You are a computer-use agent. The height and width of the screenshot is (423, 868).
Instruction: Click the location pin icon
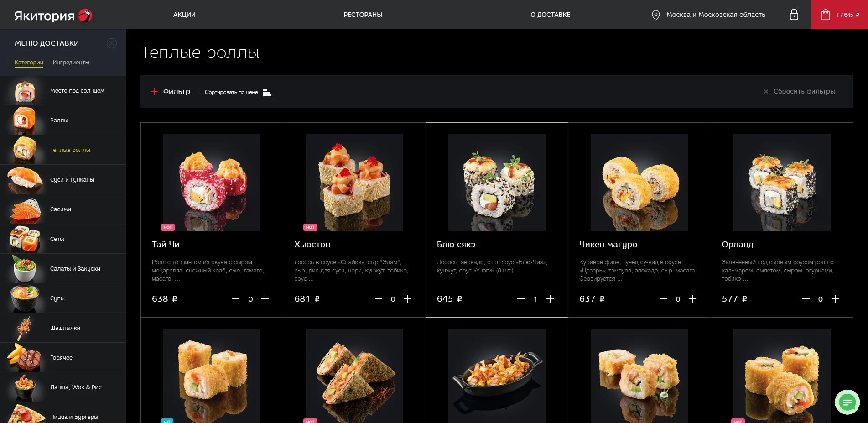click(x=655, y=15)
